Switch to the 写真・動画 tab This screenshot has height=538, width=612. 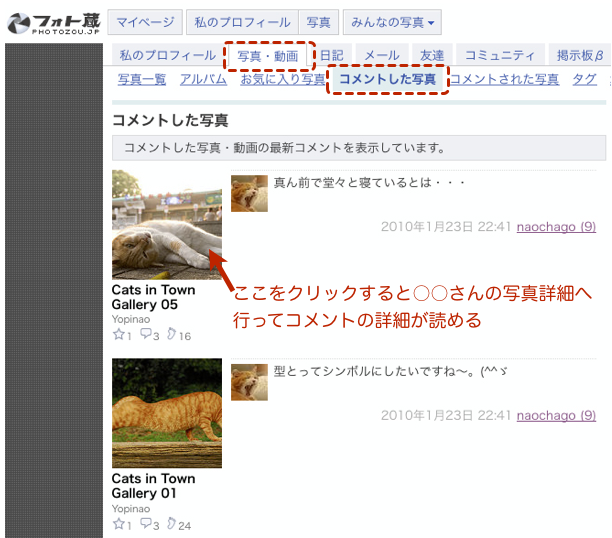tap(268, 56)
